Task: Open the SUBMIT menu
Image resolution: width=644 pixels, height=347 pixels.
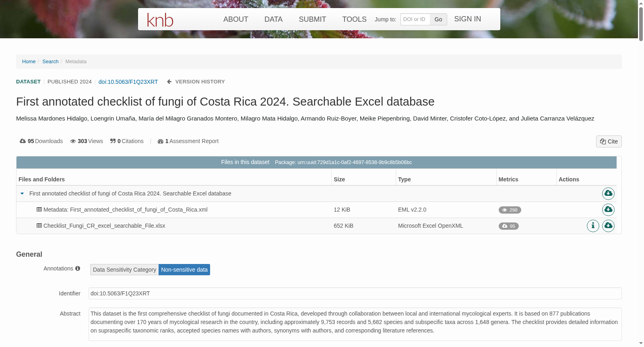Action: point(312,19)
